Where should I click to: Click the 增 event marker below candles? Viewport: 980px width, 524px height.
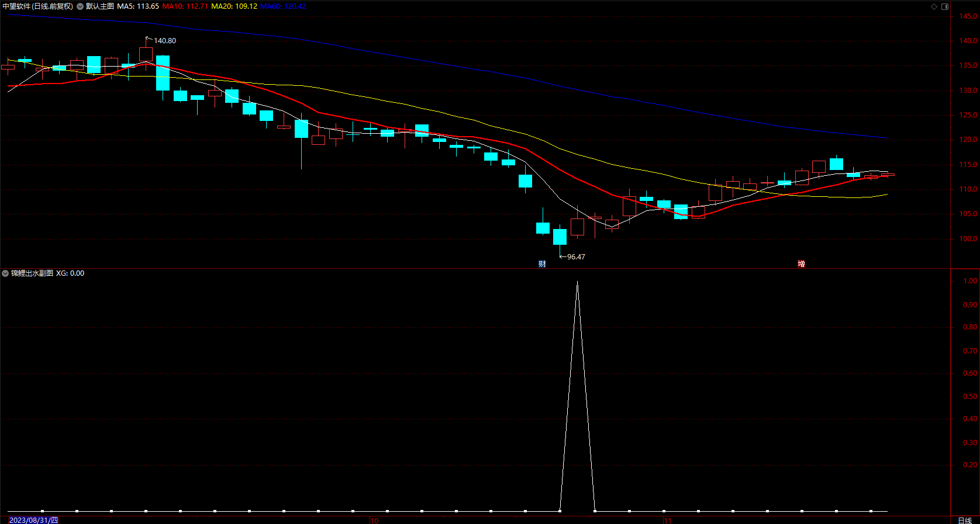(801, 264)
